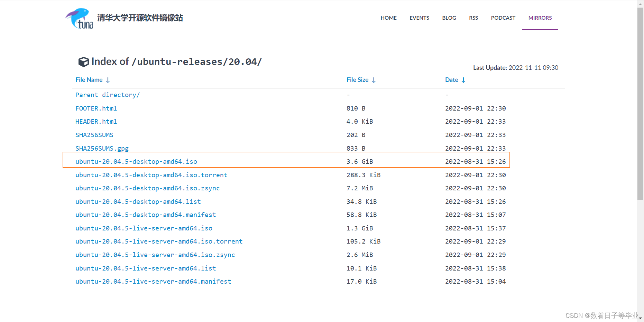Sort by File Name column
This screenshot has height=322, width=644.
(x=93, y=80)
